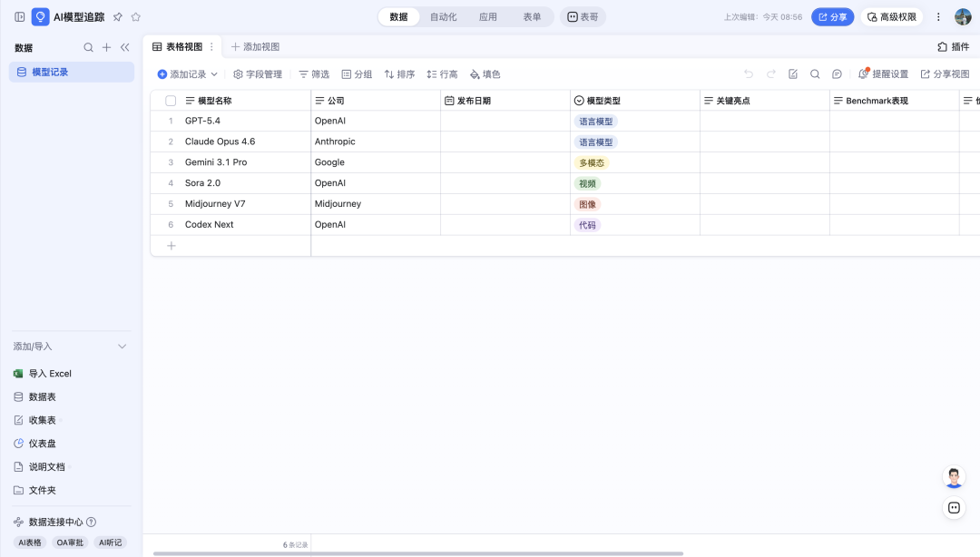Open the user avatar profile
Image resolution: width=980 pixels, height=557 pixels.
(963, 17)
